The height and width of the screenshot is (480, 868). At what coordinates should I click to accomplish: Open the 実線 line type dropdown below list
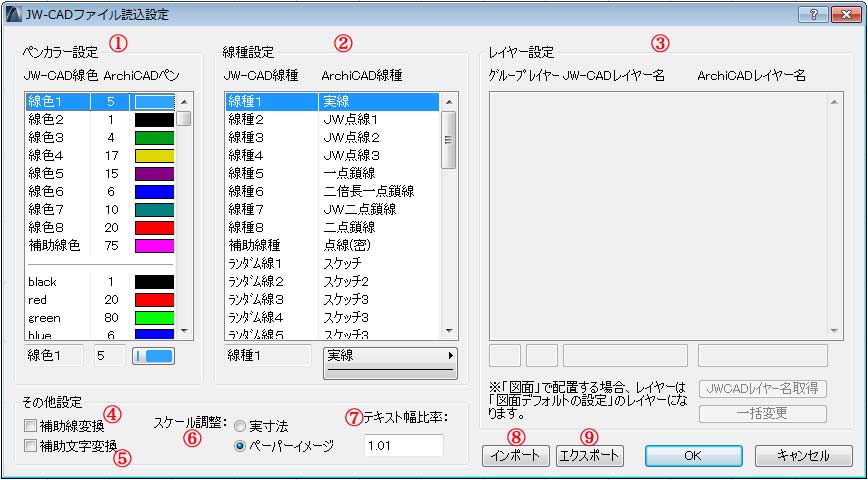tap(390, 363)
